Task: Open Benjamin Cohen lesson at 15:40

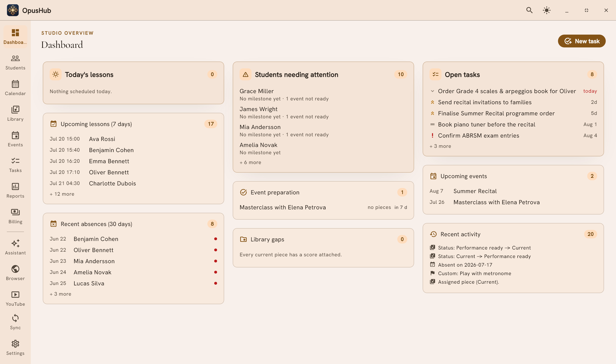Action: [x=133, y=150]
